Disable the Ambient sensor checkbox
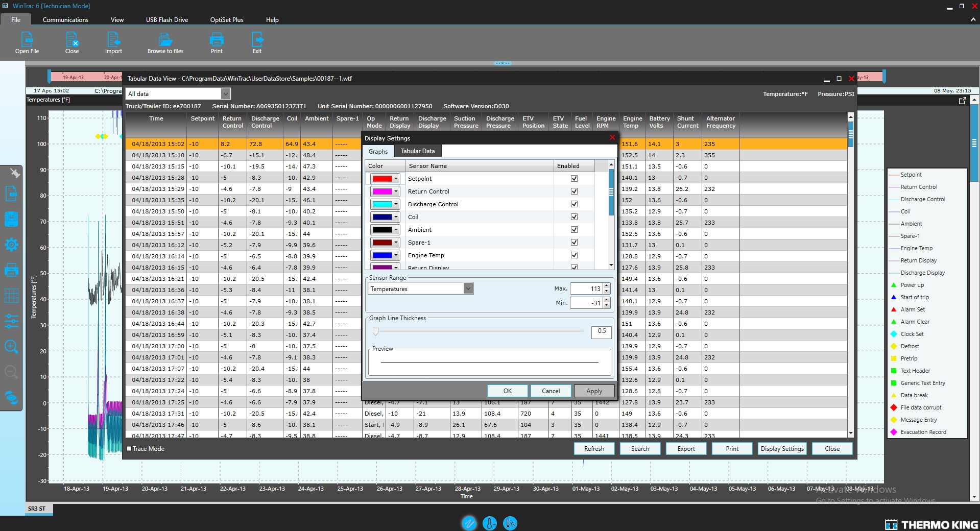Screen dimensions: 980x531 point(574,229)
